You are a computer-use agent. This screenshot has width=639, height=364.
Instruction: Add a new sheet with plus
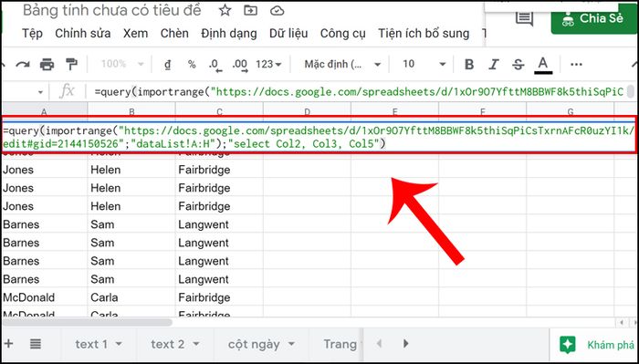point(8,344)
